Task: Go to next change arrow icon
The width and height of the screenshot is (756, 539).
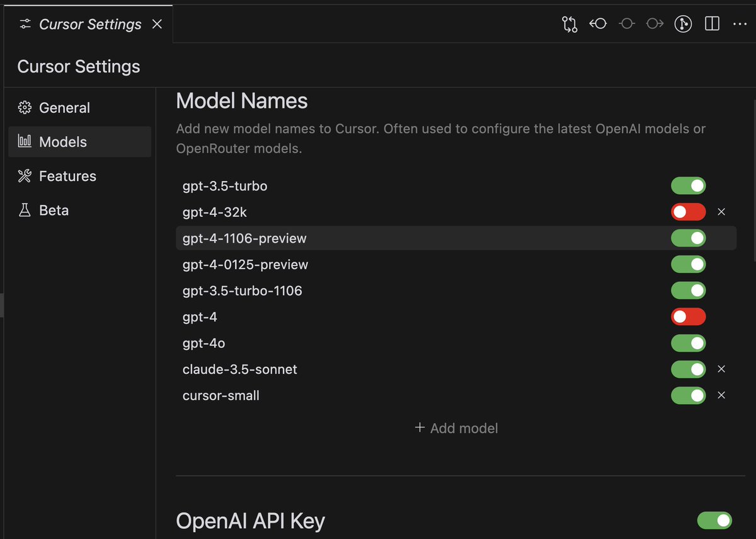Action: click(x=655, y=24)
